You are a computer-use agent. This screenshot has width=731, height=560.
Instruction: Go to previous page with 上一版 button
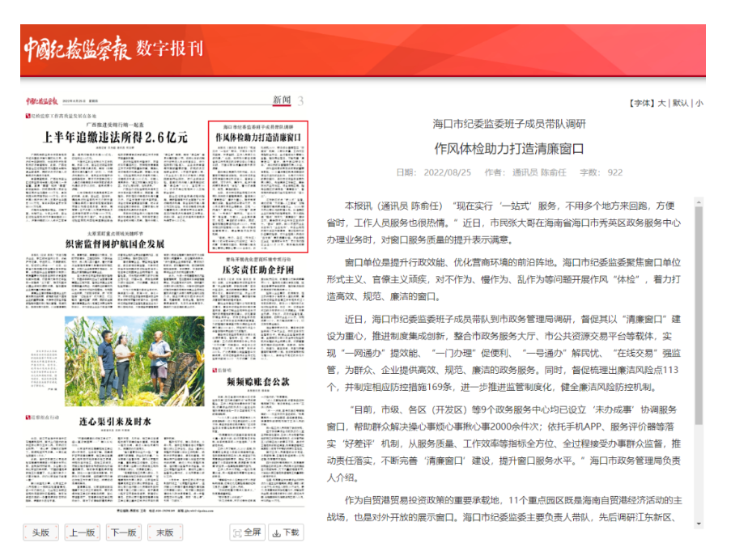(x=82, y=532)
